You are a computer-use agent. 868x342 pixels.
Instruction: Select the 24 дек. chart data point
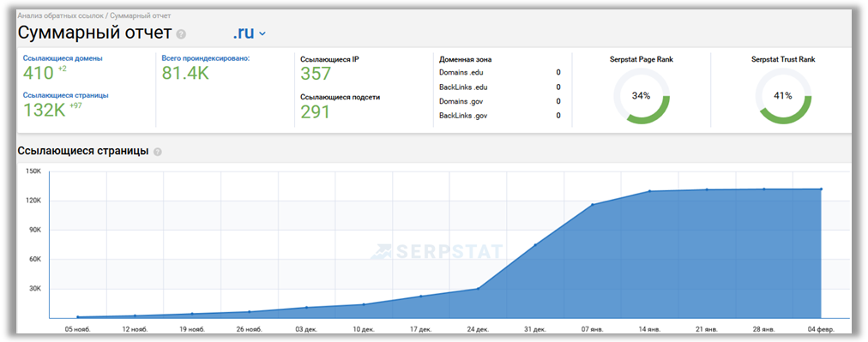(478, 288)
